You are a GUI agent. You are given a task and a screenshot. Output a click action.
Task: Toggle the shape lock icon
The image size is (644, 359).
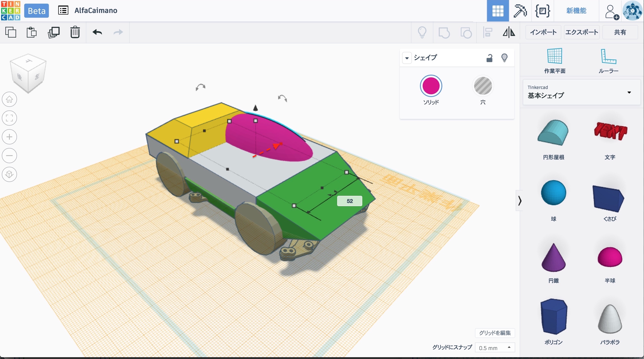[x=489, y=58]
